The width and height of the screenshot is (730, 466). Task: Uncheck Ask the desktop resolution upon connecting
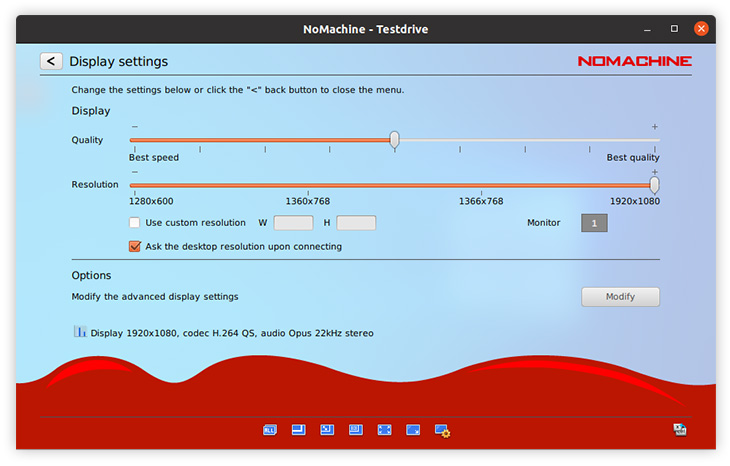(x=135, y=246)
